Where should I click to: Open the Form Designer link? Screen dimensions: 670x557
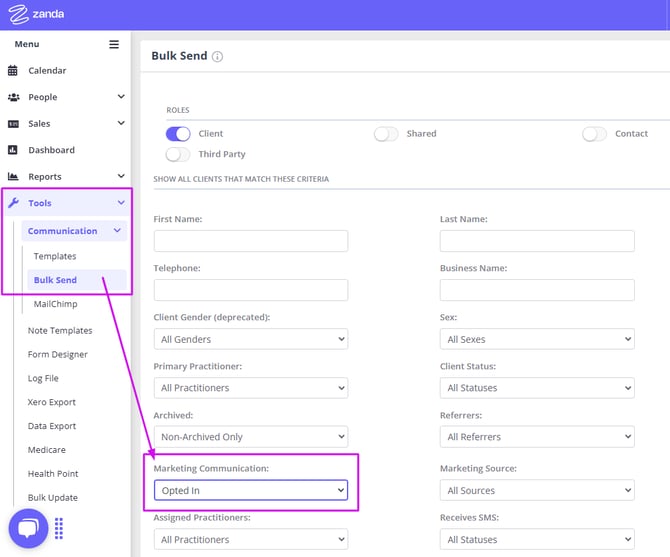[58, 354]
